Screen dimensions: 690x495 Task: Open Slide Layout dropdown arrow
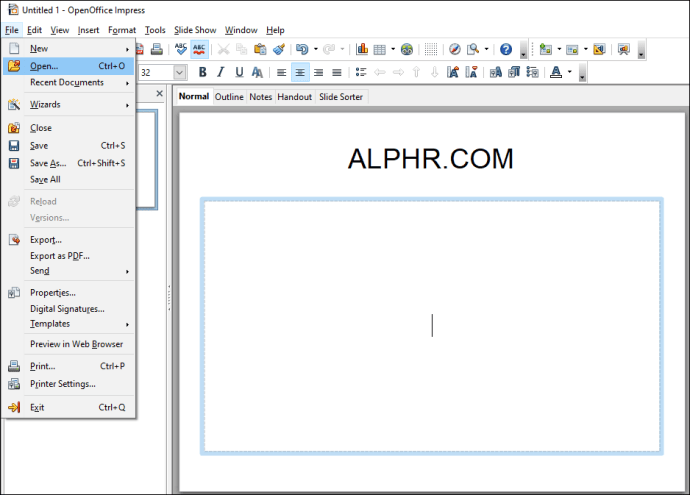(x=586, y=49)
